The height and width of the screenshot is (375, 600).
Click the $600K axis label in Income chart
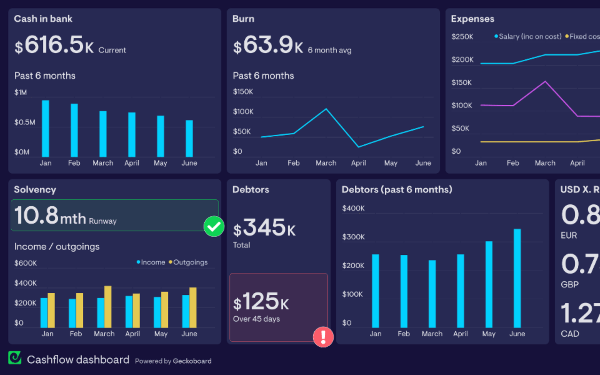pos(26,263)
